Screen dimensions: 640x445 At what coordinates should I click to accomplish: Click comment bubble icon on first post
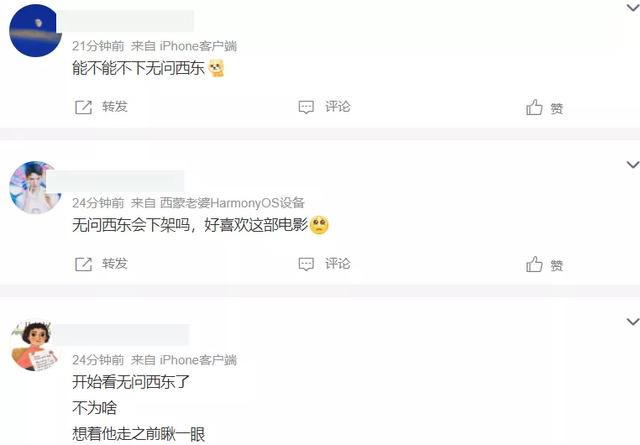306,107
